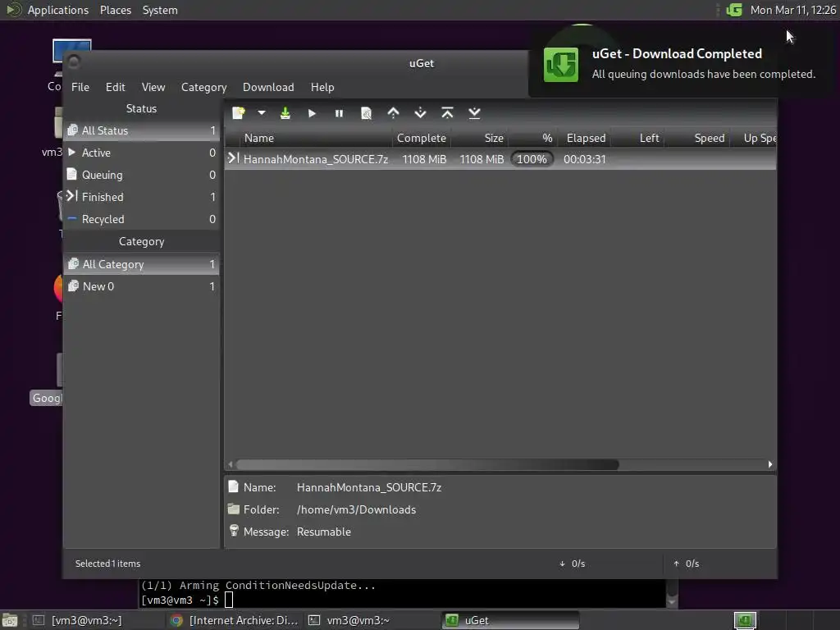Sort by the Complete column header
840x630 pixels.
422,138
